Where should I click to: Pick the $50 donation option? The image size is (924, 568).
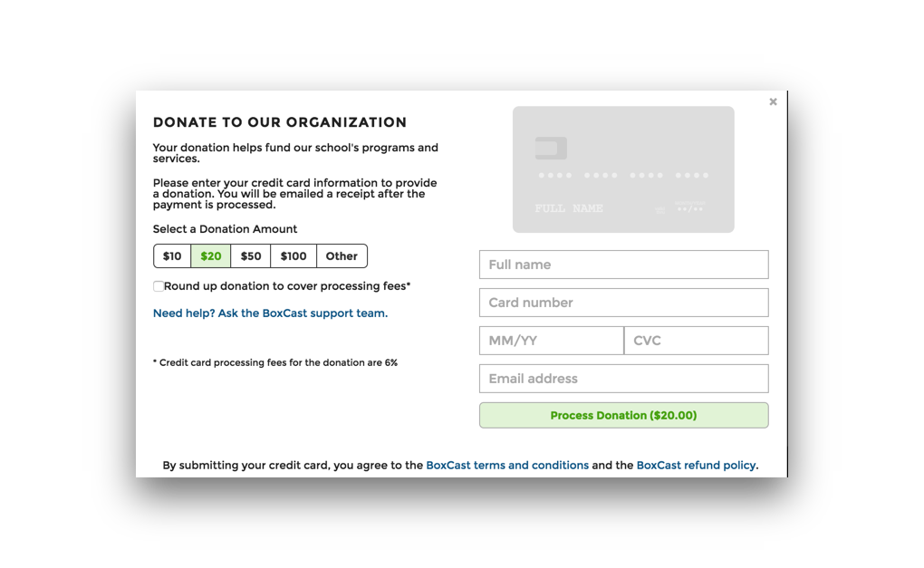pos(250,256)
